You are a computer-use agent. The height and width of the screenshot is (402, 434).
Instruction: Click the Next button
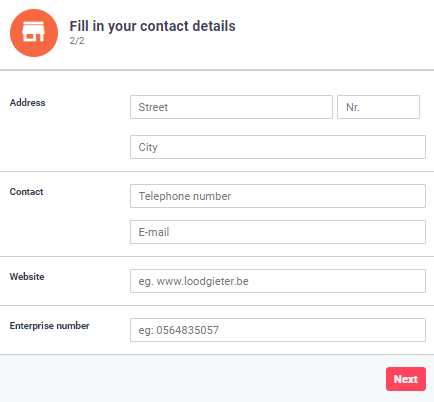coord(406,379)
